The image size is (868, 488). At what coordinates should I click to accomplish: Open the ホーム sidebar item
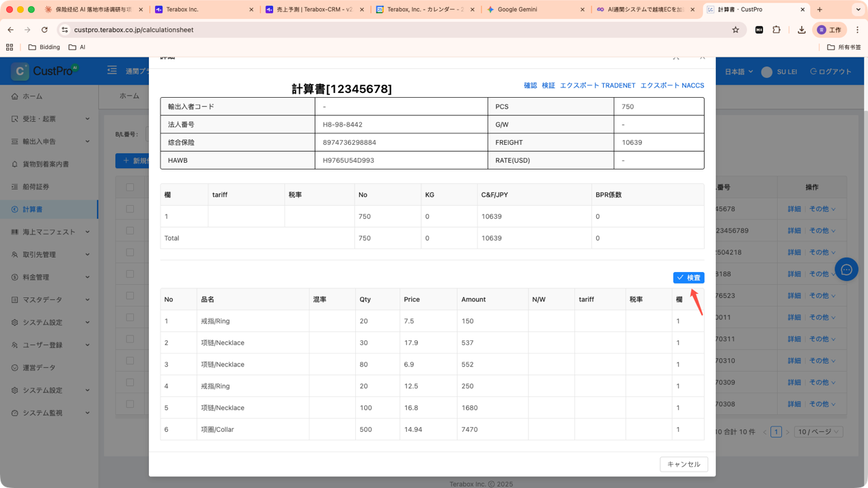pos(49,96)
